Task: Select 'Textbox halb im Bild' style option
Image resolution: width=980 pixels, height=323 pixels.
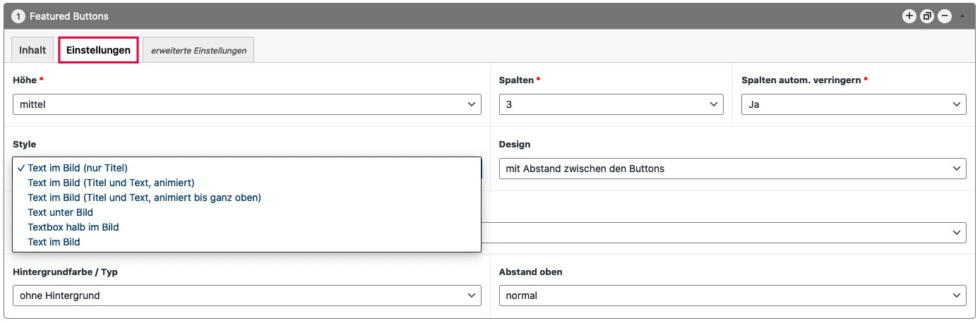Action: (73, 227)
